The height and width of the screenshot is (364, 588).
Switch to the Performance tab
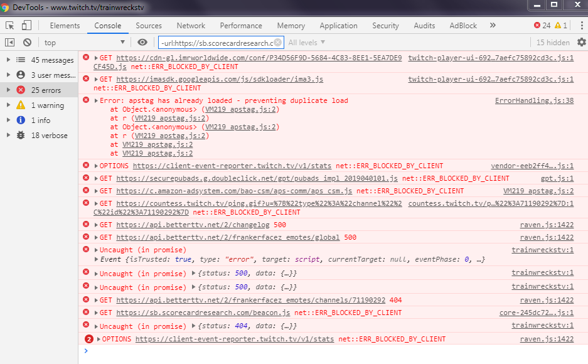pos(241,26)
